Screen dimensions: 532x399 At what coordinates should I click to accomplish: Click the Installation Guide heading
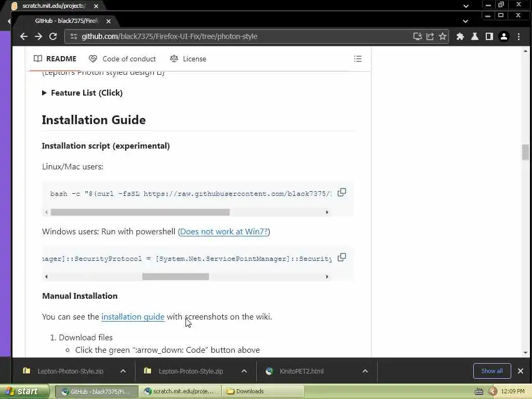(94, 120)
